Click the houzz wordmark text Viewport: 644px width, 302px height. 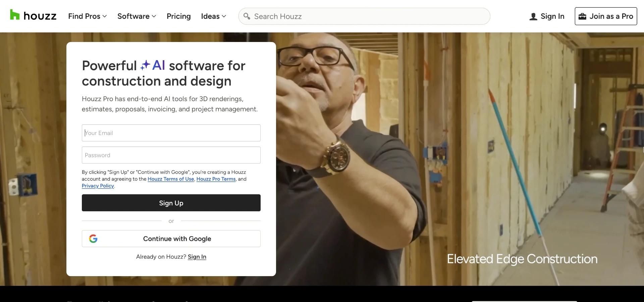click(x=40, y=16)
